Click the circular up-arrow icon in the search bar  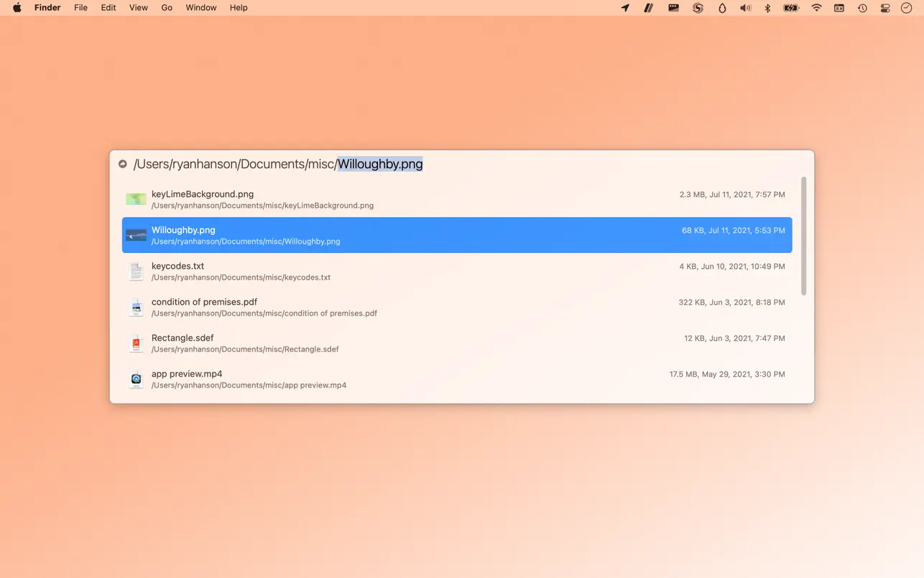[x=122, y=164]
